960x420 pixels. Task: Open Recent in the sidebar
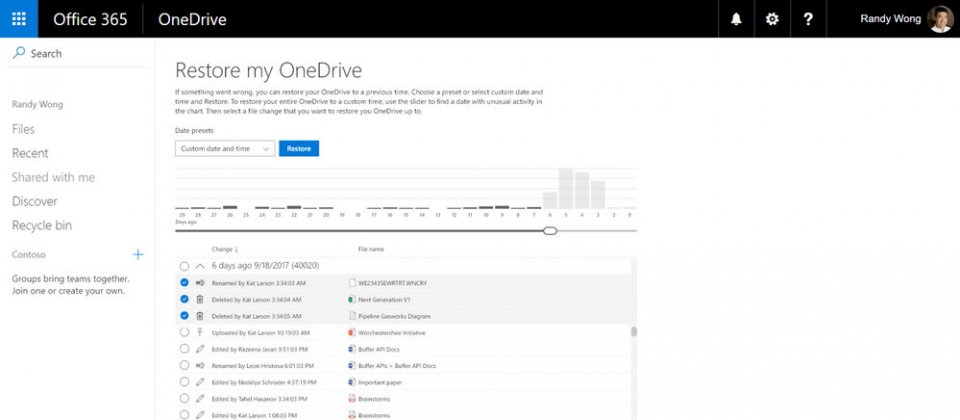[x=30, y=153]
